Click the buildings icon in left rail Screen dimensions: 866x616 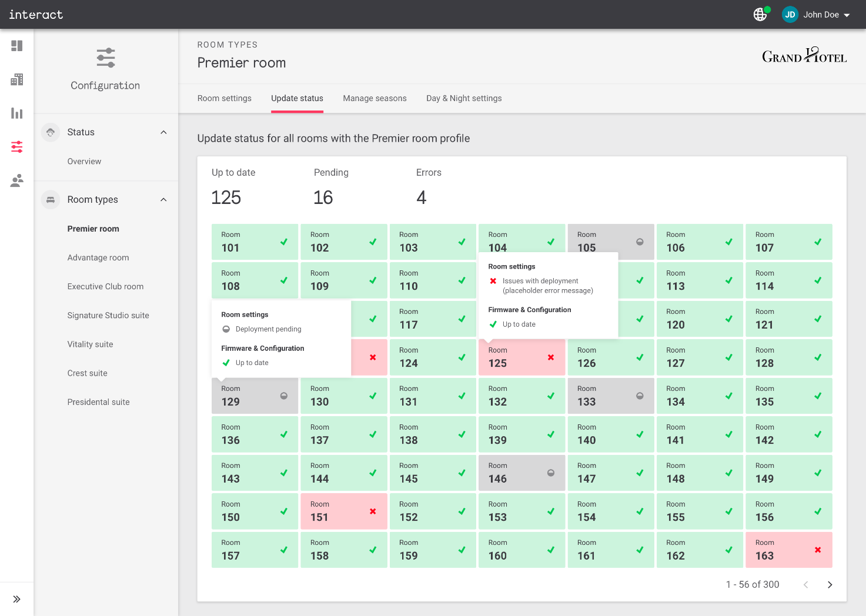coord(16,79)
